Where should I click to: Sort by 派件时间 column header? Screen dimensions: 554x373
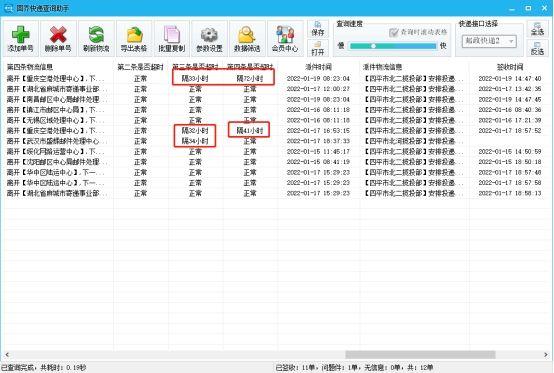[x=318, y=67]
